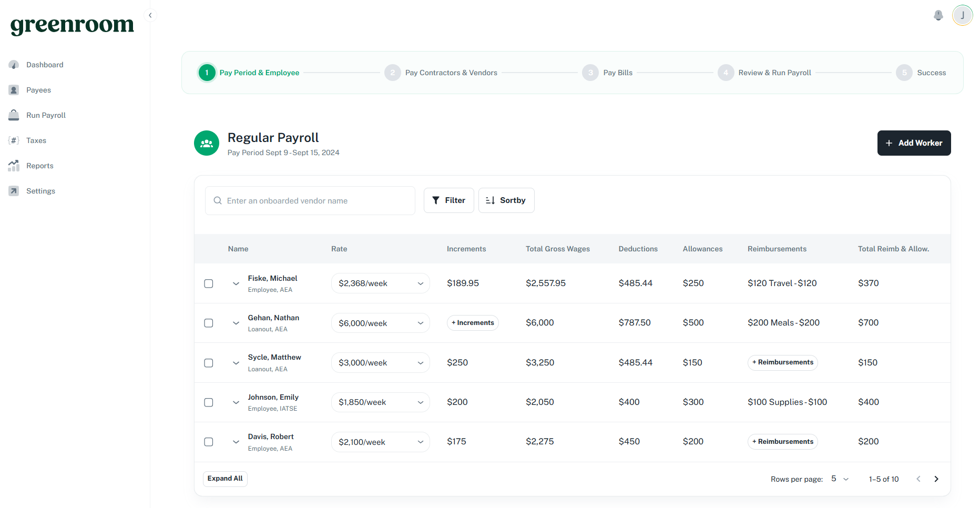Click the Dashboard icon in the sidebar

(14, 65)
